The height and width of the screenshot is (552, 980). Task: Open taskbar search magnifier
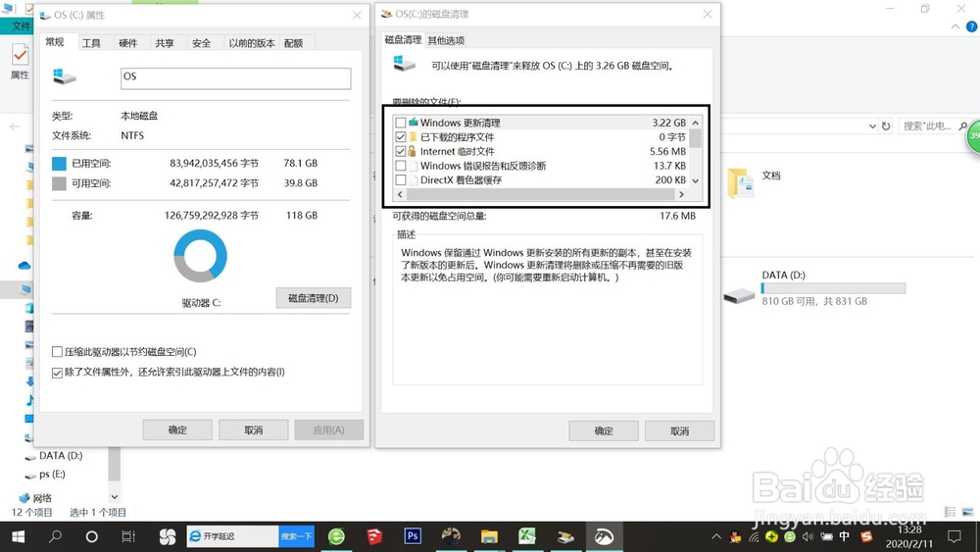56,536
